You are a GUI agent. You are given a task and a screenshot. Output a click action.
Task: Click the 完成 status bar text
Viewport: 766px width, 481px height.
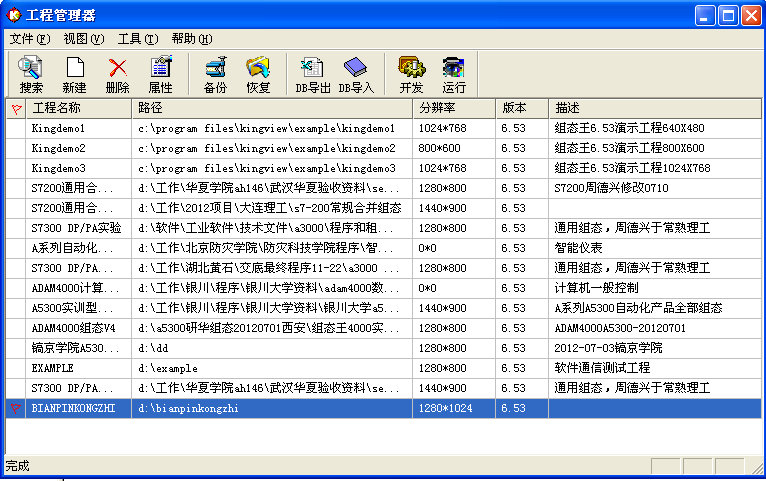pos(18,466)
